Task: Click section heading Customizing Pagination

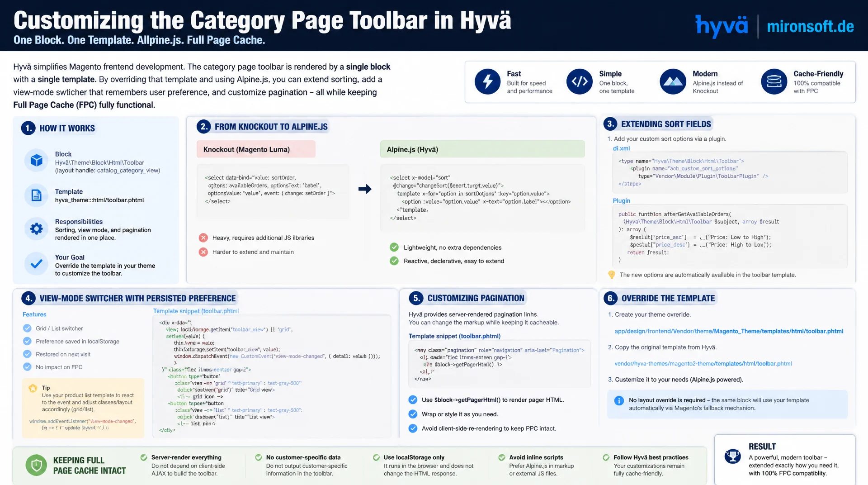Action: [476, 298]
